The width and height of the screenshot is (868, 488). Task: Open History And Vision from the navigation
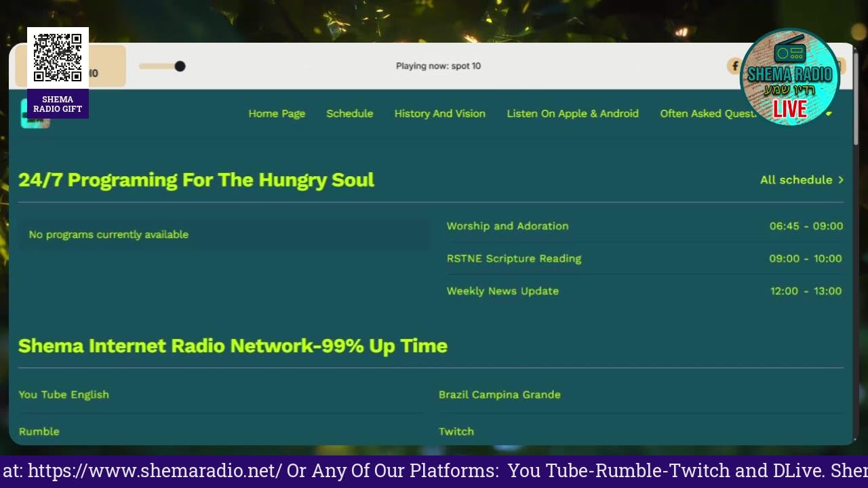[x=439, y=113]
